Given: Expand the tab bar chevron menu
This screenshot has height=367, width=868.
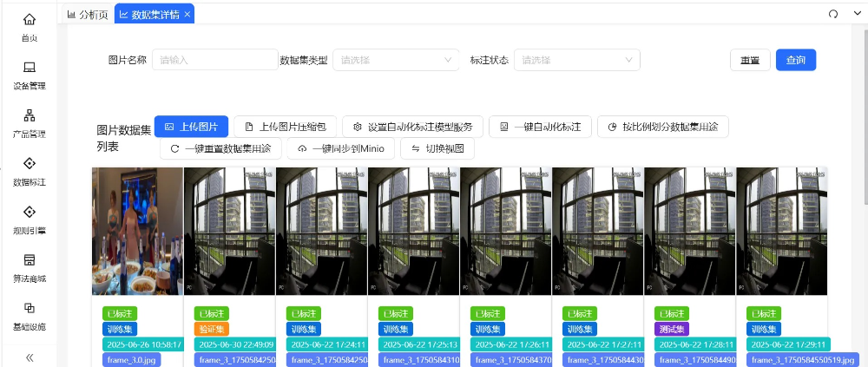Looking at the screenshot, I should (x=858, y=14).
